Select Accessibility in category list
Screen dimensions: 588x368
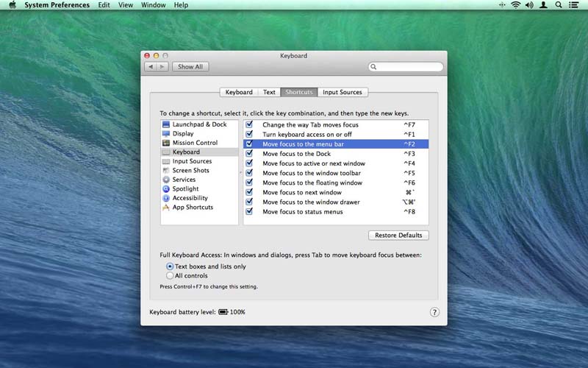(x=199, y=198)
